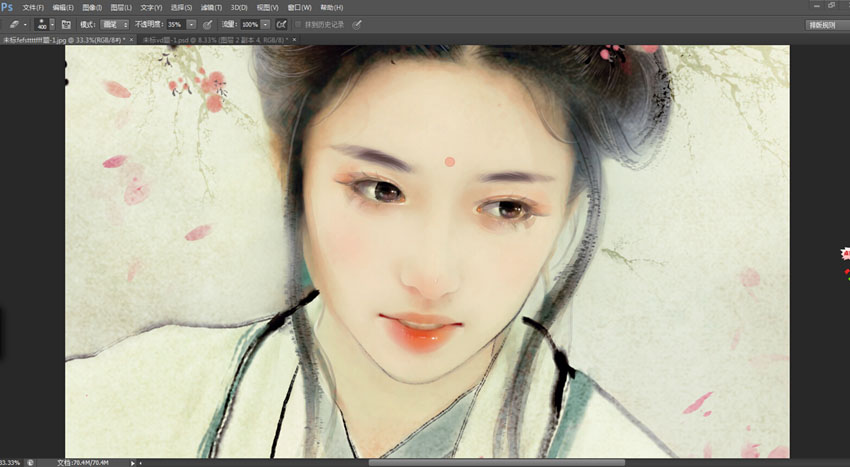Toggle the Brush panel icon
This screenshot has height=467, width=850.
(66, 23)
